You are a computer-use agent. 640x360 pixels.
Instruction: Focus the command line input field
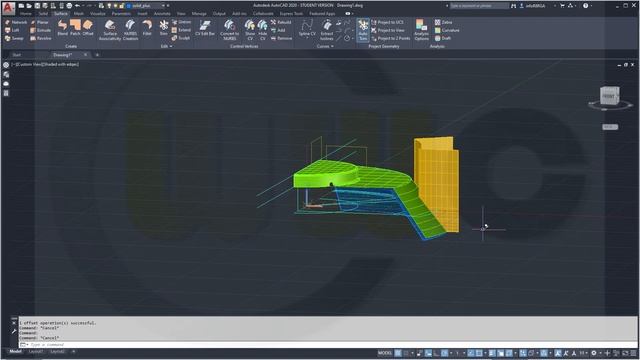pos(327,345)
